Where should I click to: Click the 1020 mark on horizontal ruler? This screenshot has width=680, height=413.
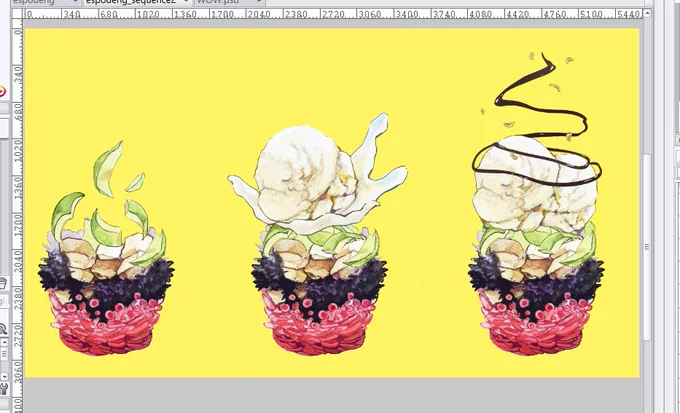click(x=148, y=14)
